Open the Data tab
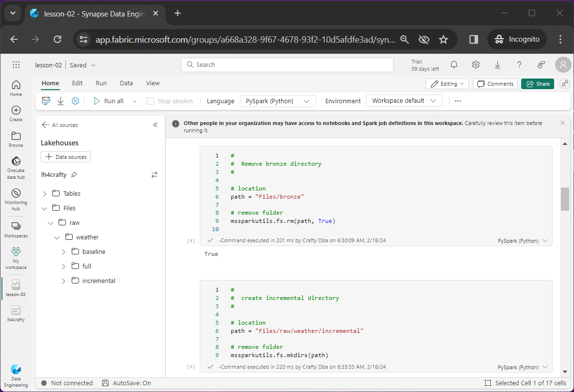 [x=126, y=83]
